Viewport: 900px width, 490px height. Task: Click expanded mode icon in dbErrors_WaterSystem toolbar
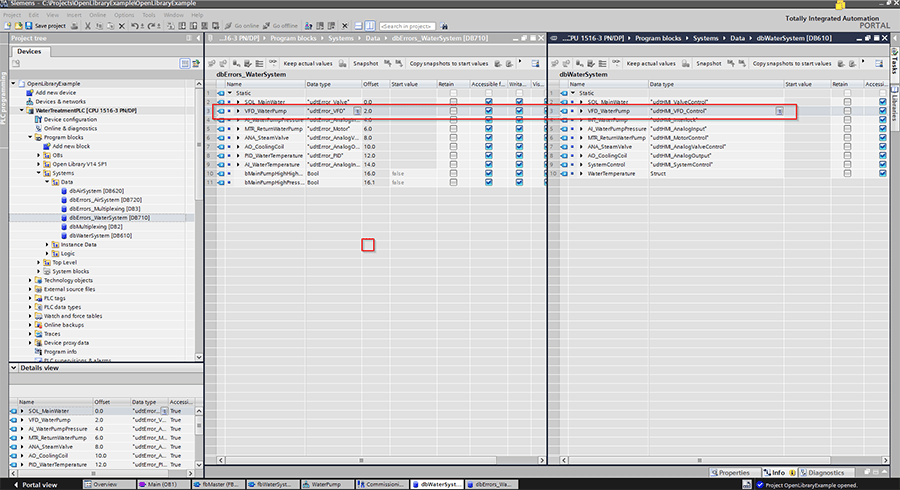point(259,63)
